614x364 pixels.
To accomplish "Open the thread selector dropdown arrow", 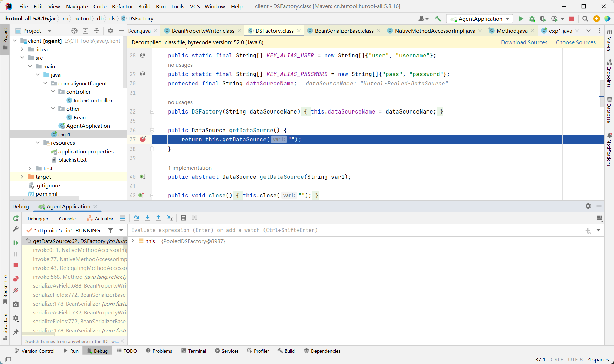I will coord(121,230).
